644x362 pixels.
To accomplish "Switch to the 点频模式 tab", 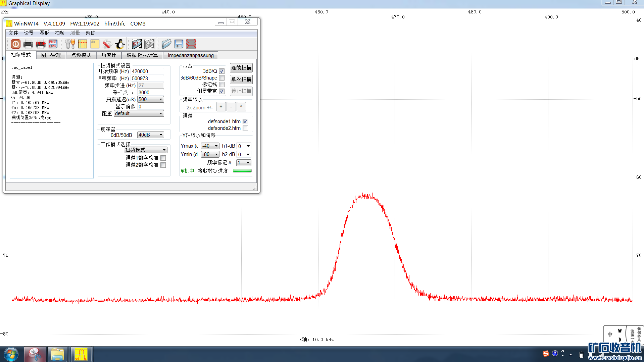I will [x=81, y=55].
